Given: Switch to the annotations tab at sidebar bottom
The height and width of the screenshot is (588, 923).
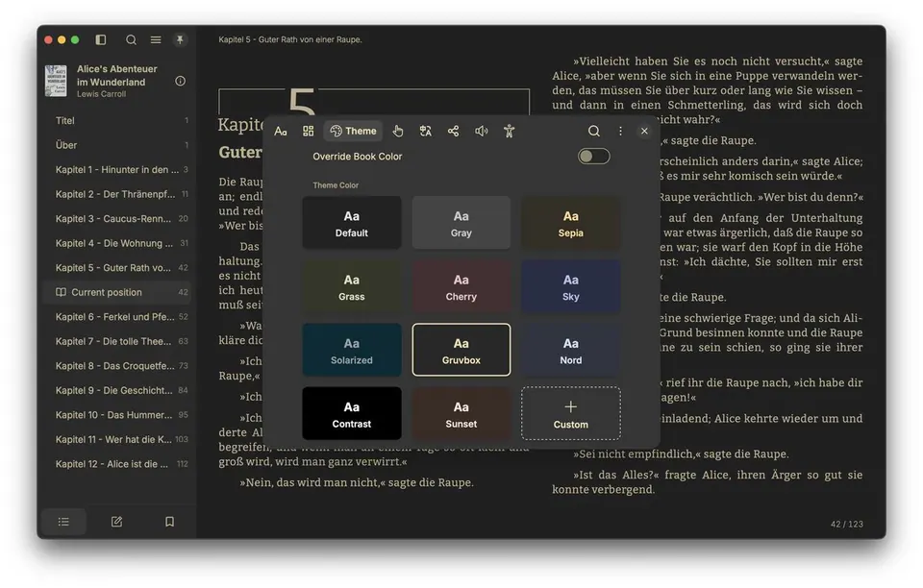Looking at the screenshot, I should coord(116,522).
